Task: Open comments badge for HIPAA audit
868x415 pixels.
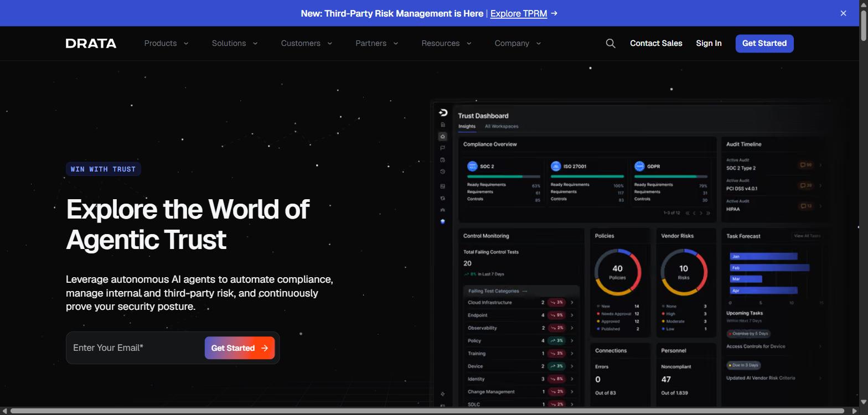Action: 805,206
